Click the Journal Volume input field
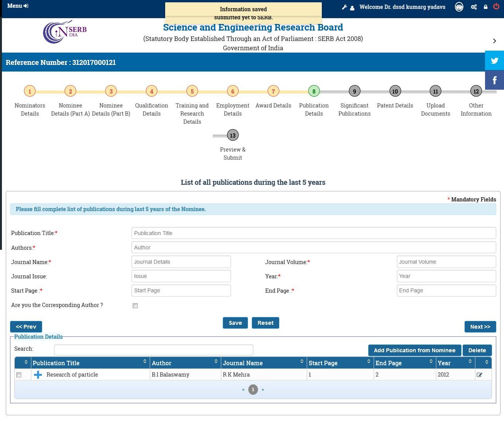The image size is (504, 423). coord(446,262)
